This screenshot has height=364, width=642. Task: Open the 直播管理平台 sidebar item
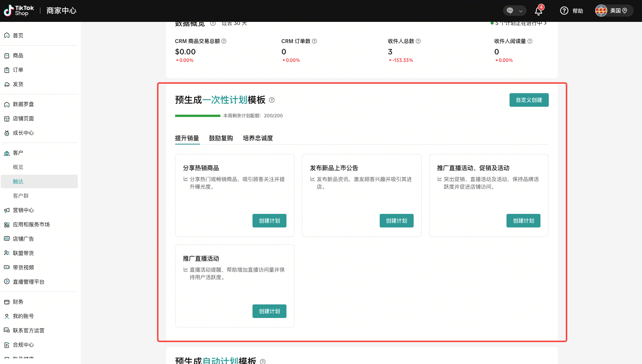29,282
